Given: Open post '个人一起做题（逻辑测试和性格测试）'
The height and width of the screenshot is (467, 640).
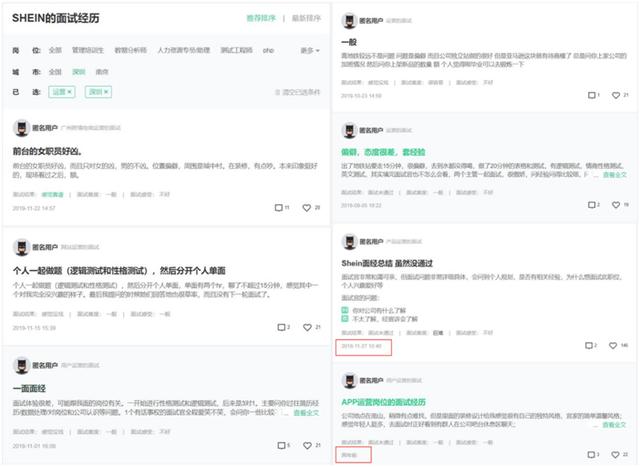Looking at the screenshot, I should click(119, 270).
